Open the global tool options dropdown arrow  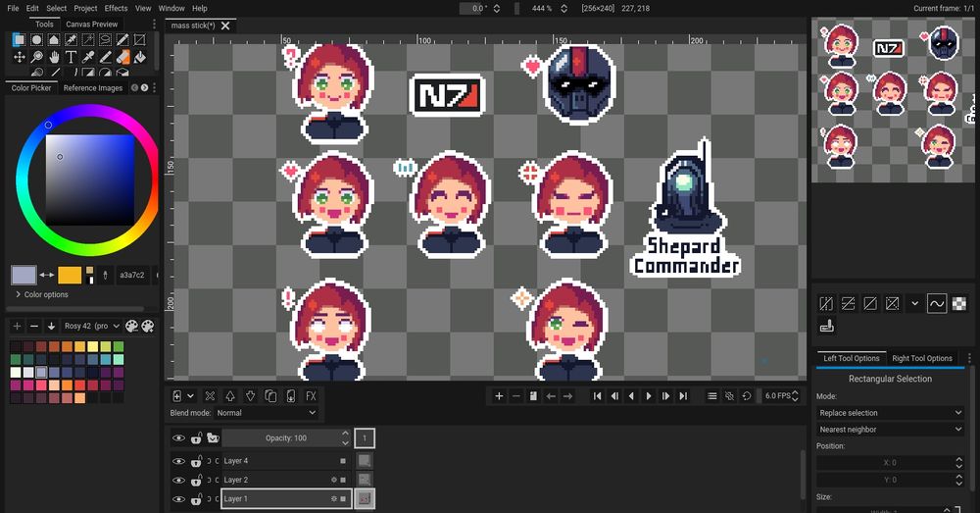coord(915,303)
